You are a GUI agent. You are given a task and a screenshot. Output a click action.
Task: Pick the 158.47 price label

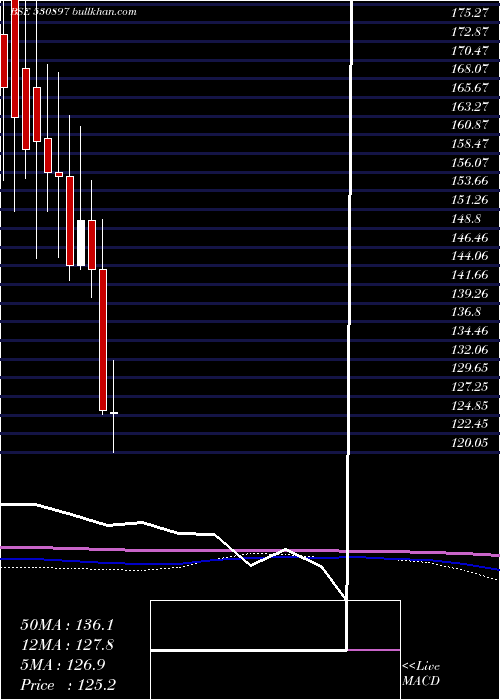[x=470, y=144]
